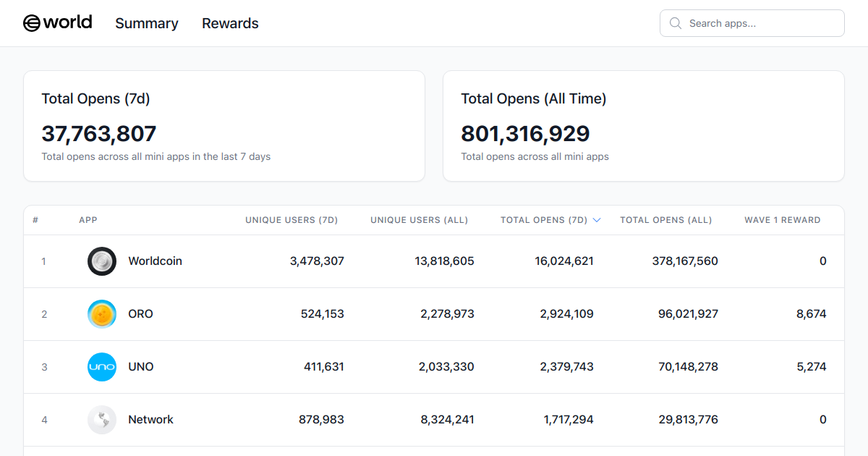Sort by Total Opens (7D) column
The image size is (868, 456).
(544, 220)
